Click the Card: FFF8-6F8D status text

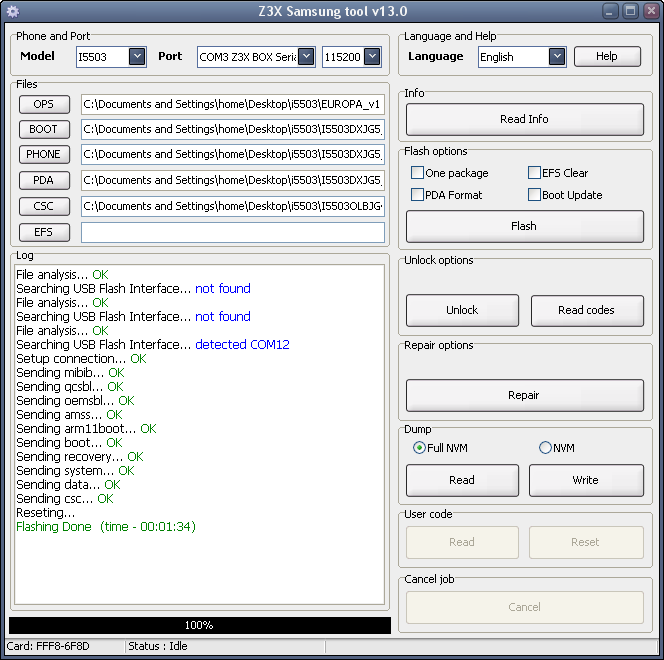click(x=48, y=646)
